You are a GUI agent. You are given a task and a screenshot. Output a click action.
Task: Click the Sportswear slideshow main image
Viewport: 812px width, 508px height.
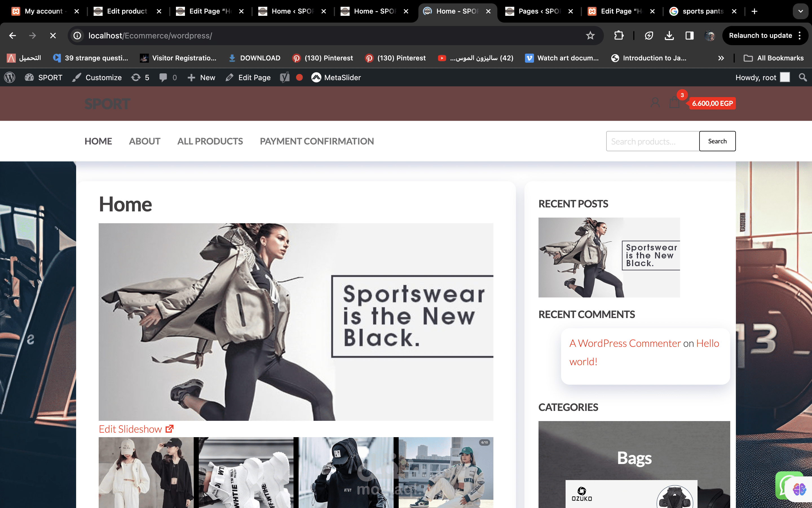pyautogui.click(x=296, y=322)
